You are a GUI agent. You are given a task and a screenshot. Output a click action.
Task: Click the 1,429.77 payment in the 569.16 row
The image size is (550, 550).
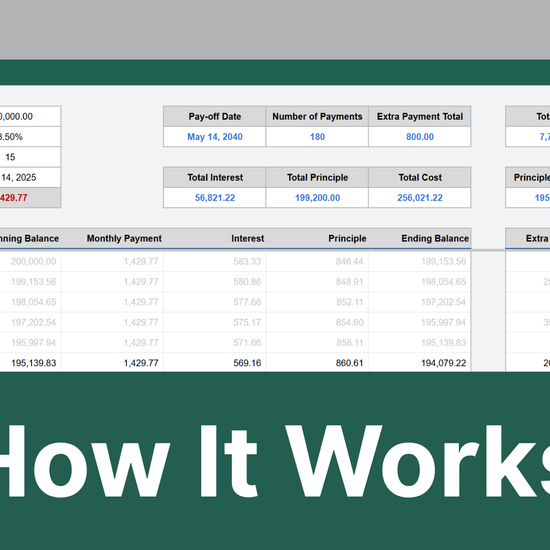point(141,363)
